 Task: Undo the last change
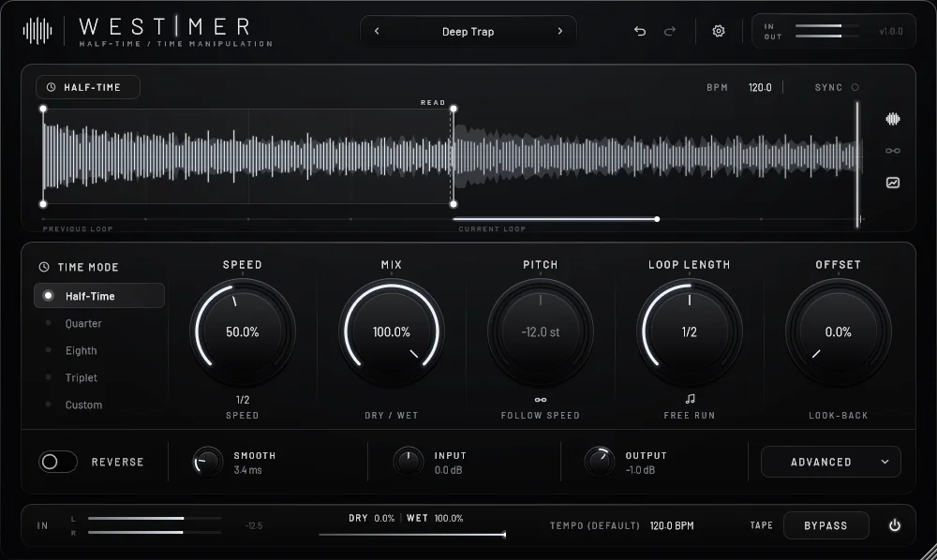pyautogui.click(x=640, y=31)
